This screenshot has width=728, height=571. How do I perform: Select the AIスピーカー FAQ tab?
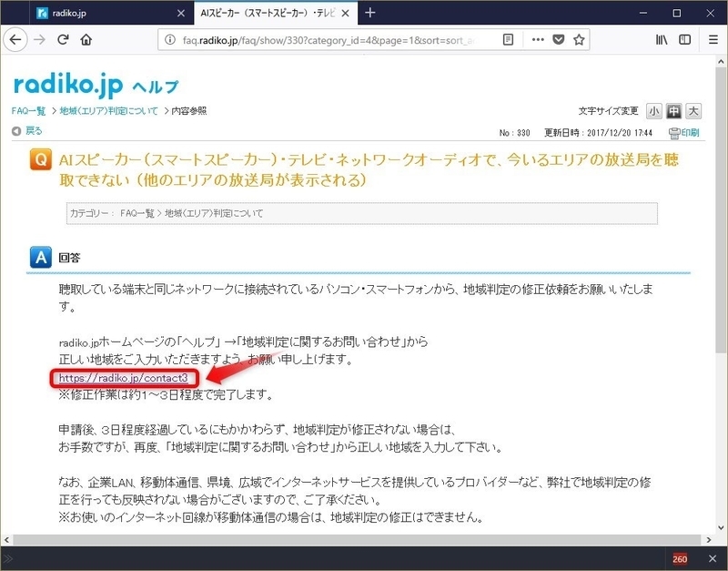point(276,13)
